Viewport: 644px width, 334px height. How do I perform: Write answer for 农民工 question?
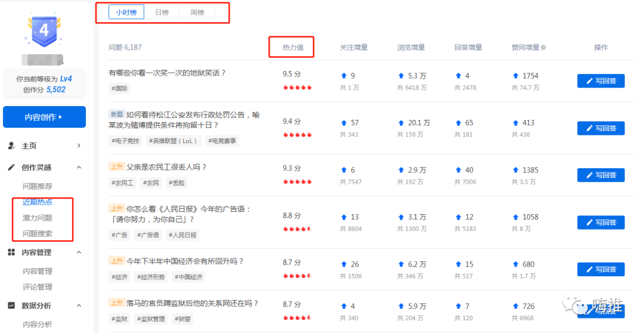point(601,175)
